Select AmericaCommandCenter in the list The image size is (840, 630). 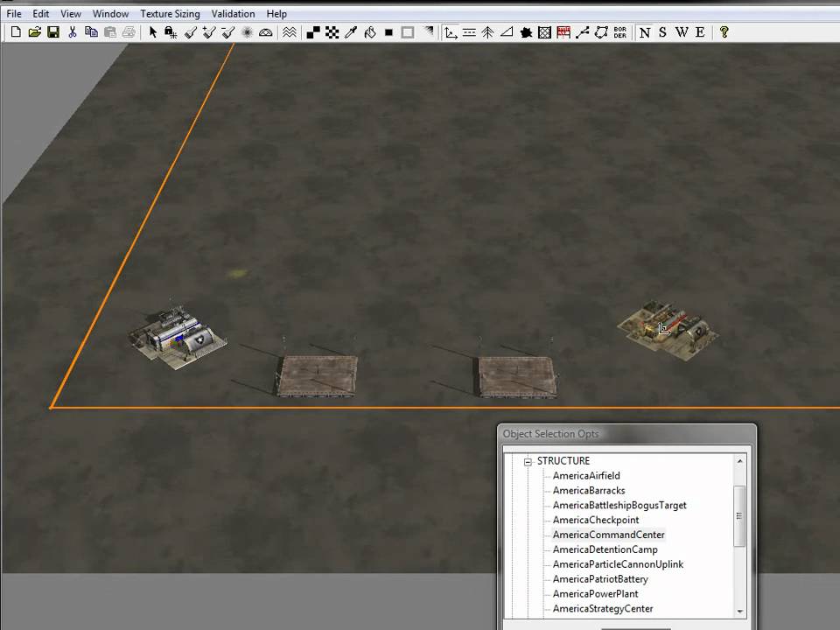click(609, 535)
